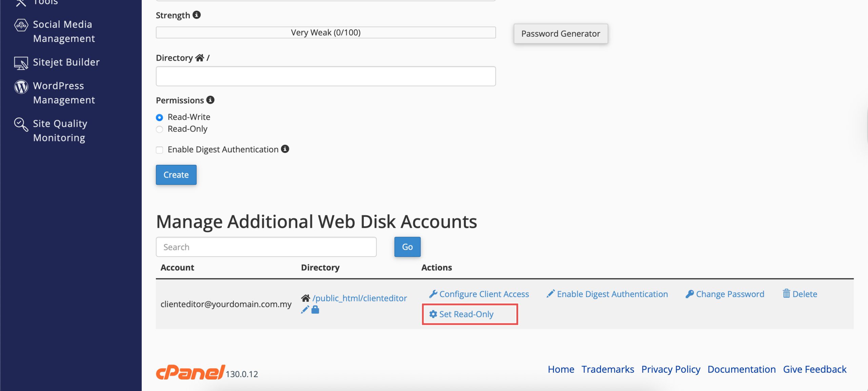Click Set Read-Only for clienteditor account
The image size is (868, 391).
coord(466,314)
